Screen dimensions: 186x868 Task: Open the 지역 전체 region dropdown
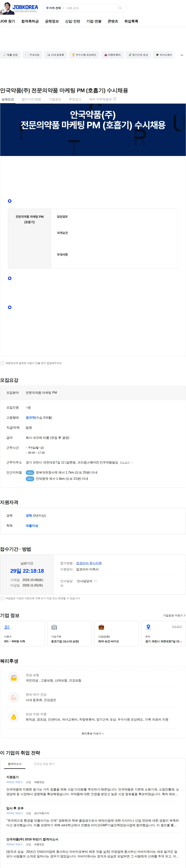[x=55, y=8]
